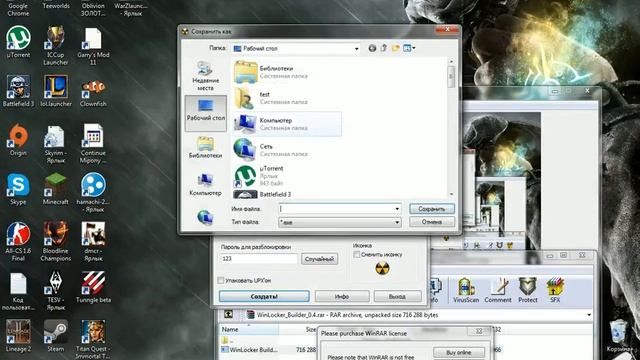This screenshot has height=360, width=640.
Task: Click VirusScan in the WinRAR toolbar
Action: (x=466, y=290)
